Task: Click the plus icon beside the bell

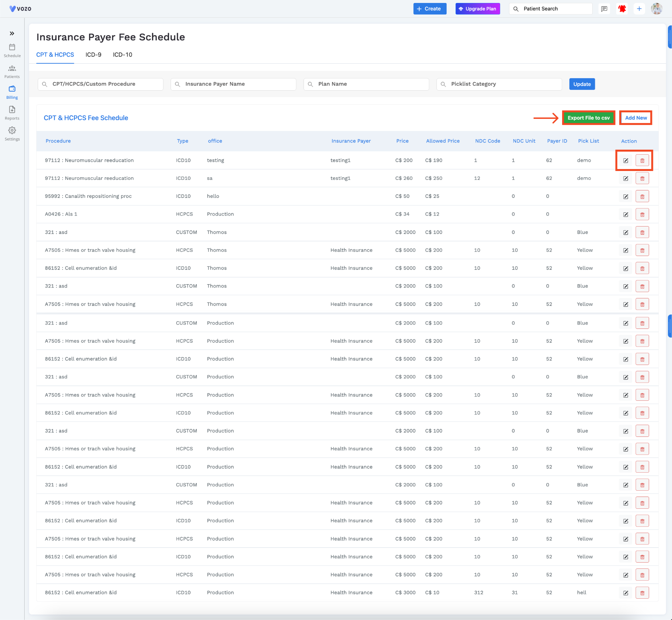Action: click(640, 9)
